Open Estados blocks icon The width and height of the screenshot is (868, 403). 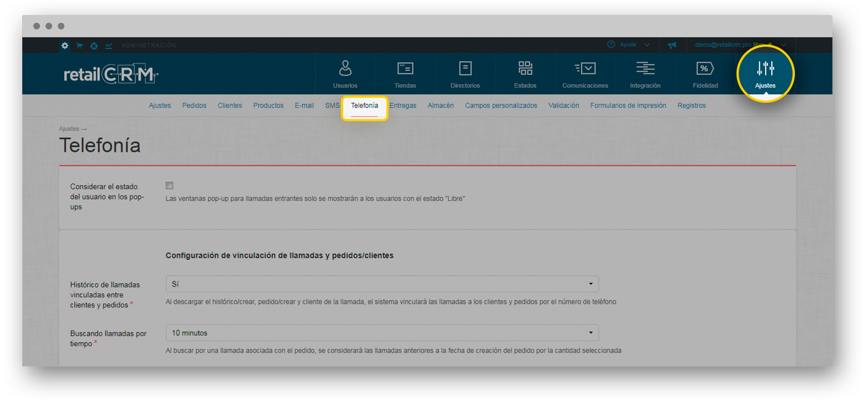tap(525, 68)
